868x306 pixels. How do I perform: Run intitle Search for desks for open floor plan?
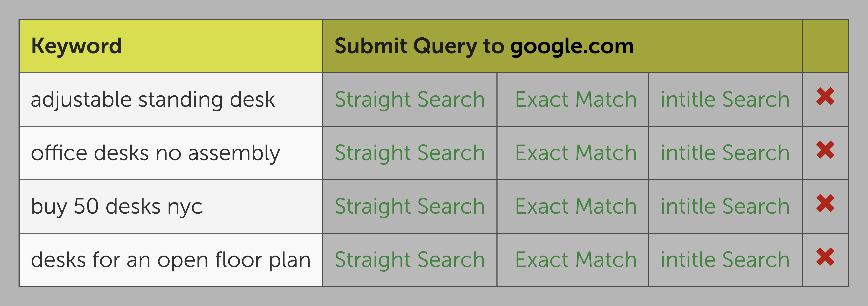pos(725,260)
